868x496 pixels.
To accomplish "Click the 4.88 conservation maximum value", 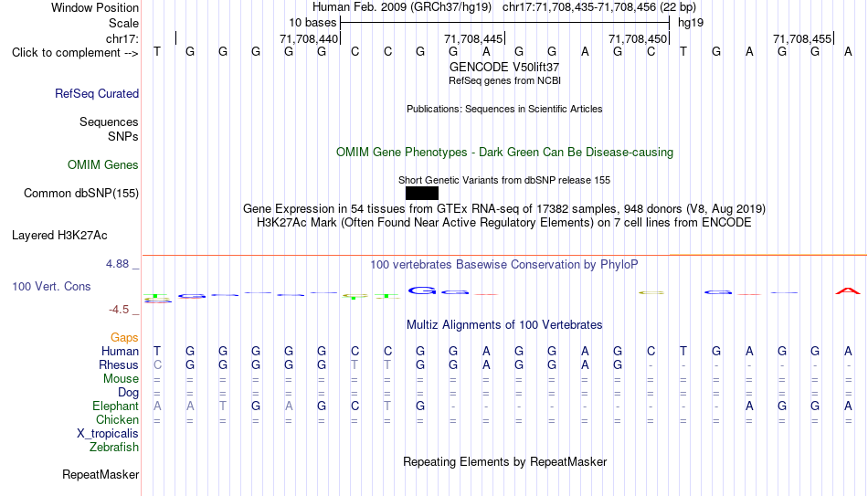I will [x=118, y=264].
